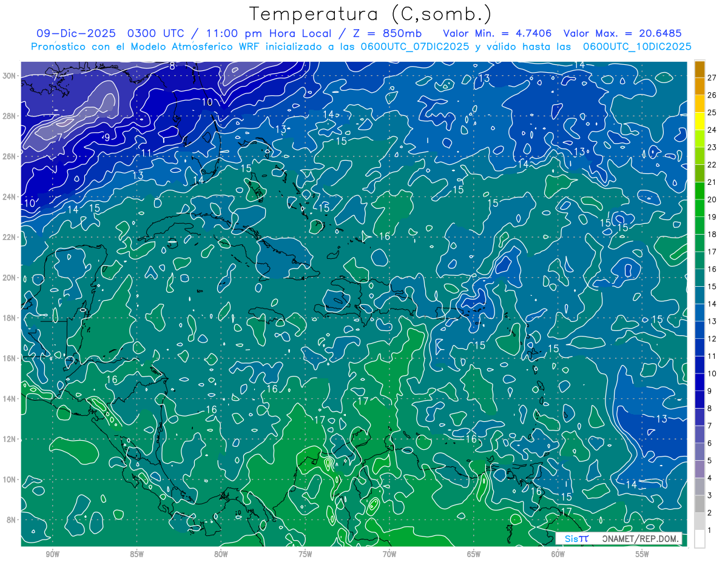This screenshot has height=562, width=728.
Task: Click the orange swatch above 27 on colorbar
Action: [x=699, y=69]
